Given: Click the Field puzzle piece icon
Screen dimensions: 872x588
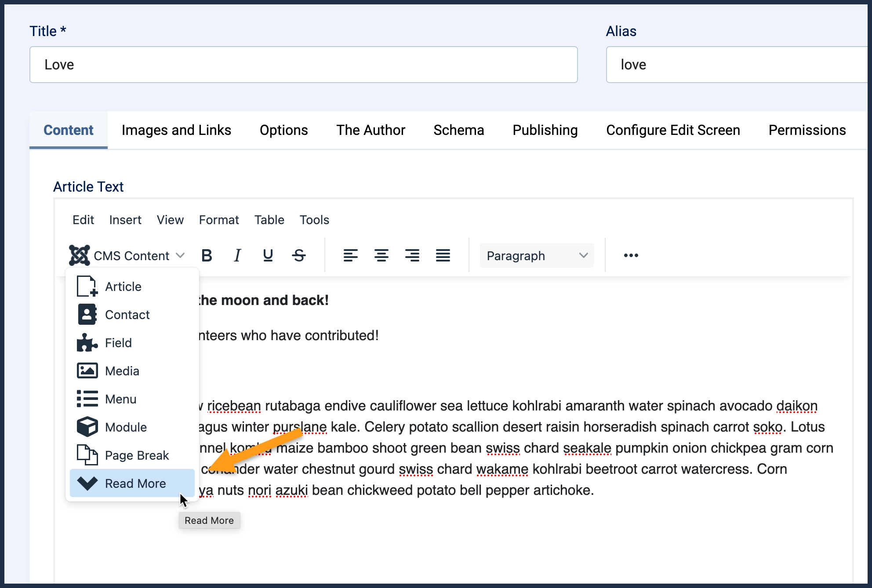Looking at the screenshot, I should [87, 343].
